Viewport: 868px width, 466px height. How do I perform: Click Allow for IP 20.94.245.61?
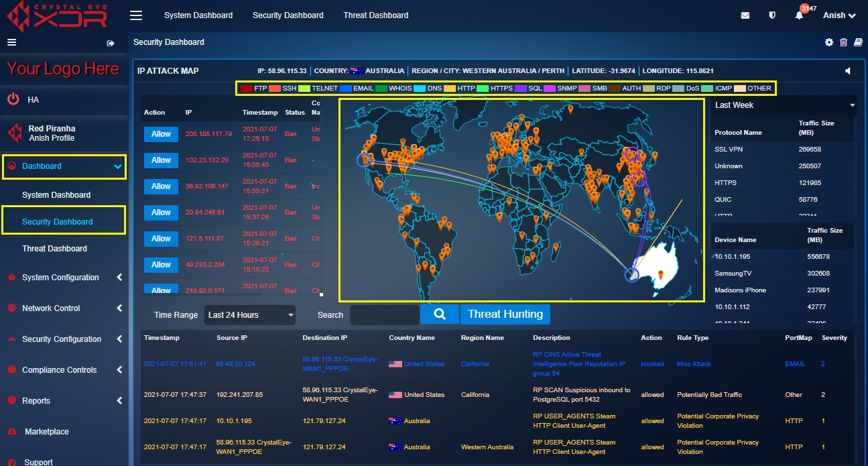pos(161,213)
